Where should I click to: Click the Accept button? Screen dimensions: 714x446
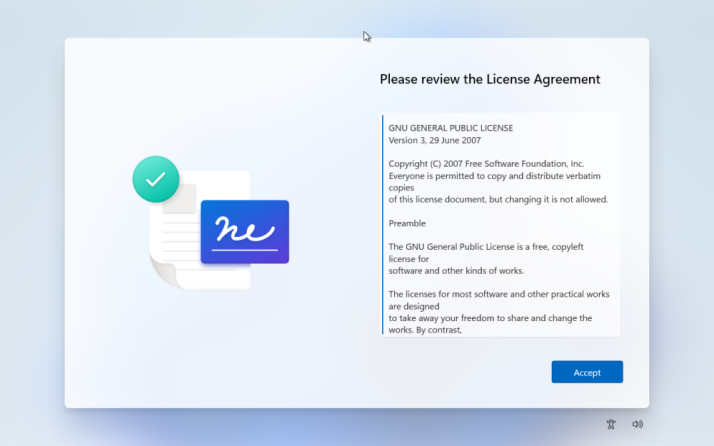(x=587, y=372)
